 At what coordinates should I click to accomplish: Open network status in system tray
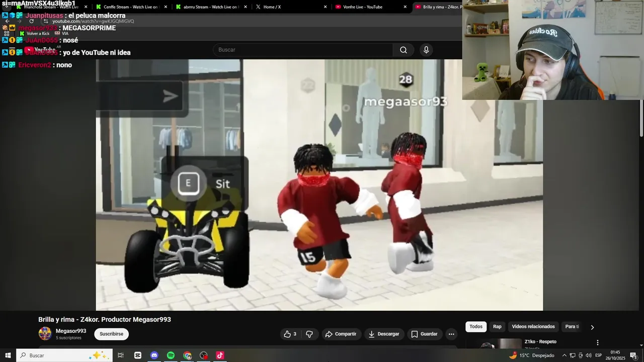pos(572,355)
